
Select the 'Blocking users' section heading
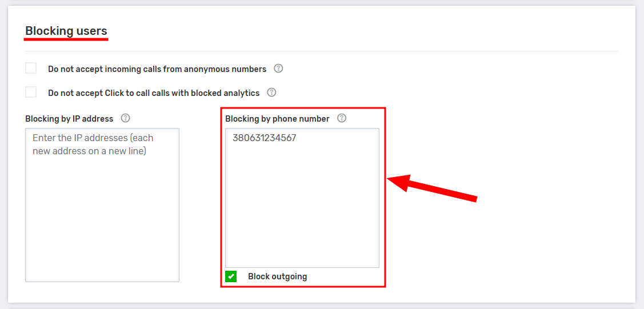pyautogui.click(x=66, y=31)
